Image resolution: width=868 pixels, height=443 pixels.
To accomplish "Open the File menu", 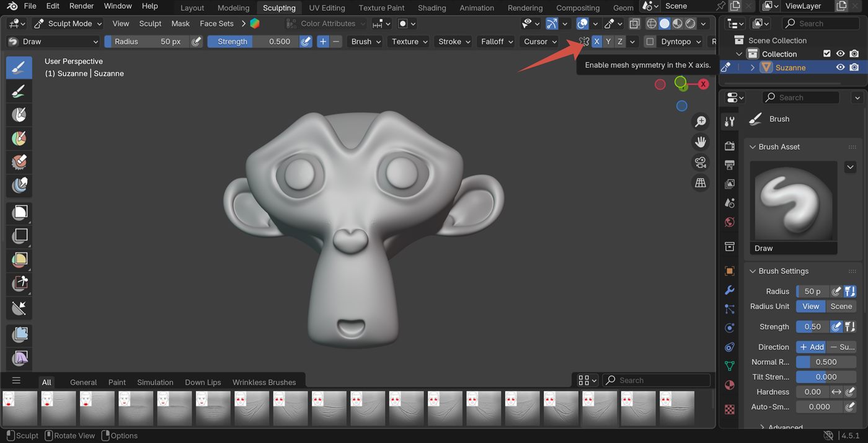I will point(30,6).
